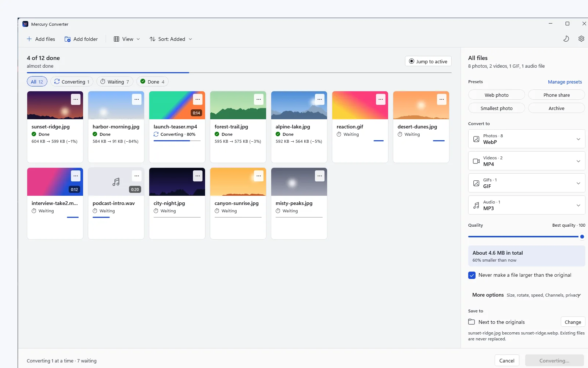Image resolution: width=588 pixels, height=368 pixels.
Task: Apply the Smallest photo preset
Action: (496, 108)
